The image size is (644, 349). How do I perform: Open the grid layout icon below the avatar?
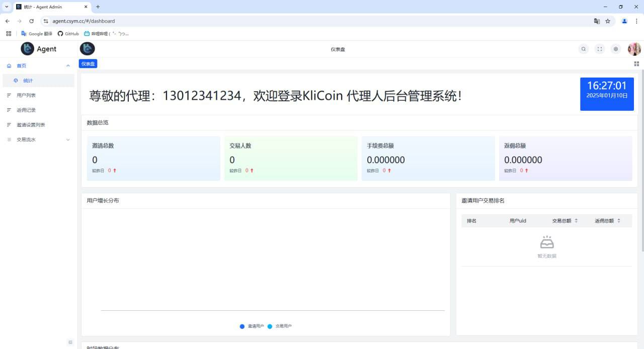tap(636, 63)
